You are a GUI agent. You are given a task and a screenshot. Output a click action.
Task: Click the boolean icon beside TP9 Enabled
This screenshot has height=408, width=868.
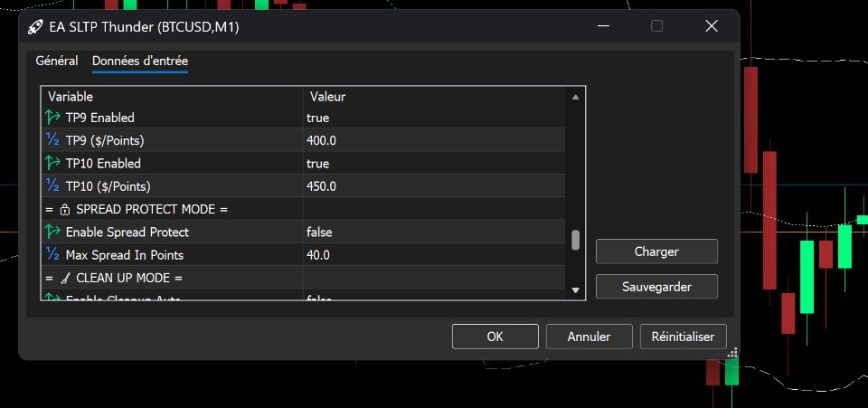click(52, 118)
